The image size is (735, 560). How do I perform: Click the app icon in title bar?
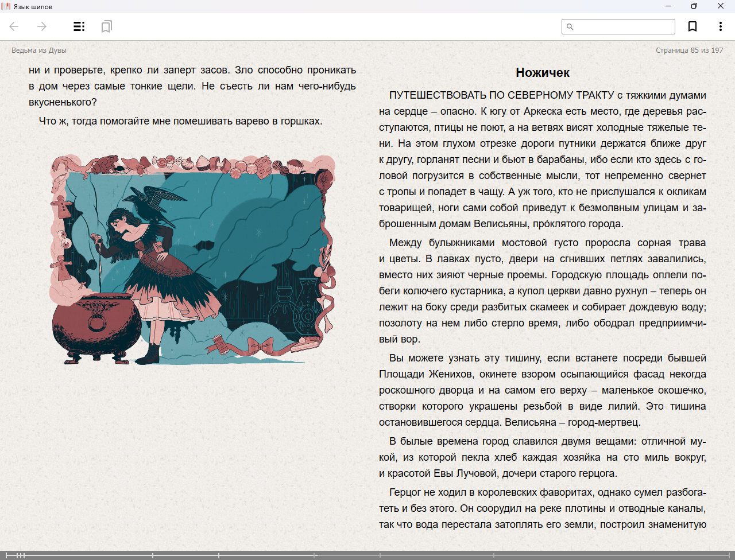(x=6, y=6)
